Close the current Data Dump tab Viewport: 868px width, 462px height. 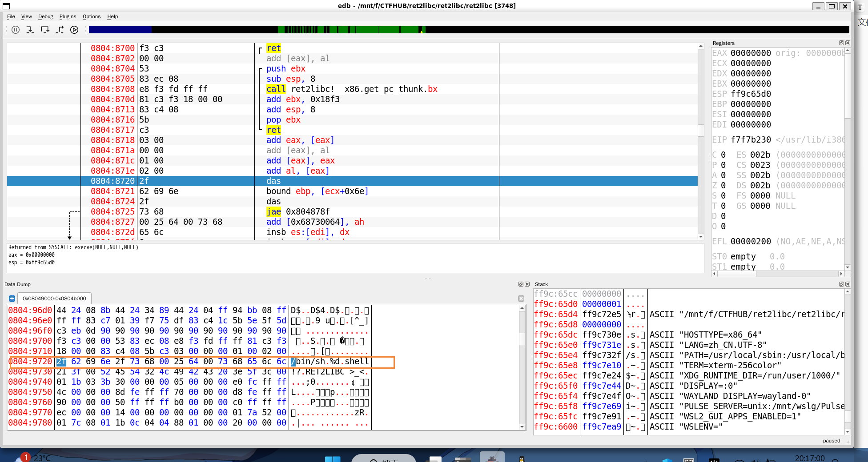tap(521, 299)
